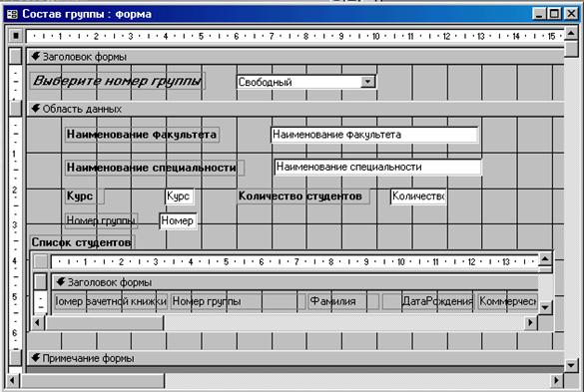Select the Номер группы label in the data area

pyautogui.click(x=101, y=220)
